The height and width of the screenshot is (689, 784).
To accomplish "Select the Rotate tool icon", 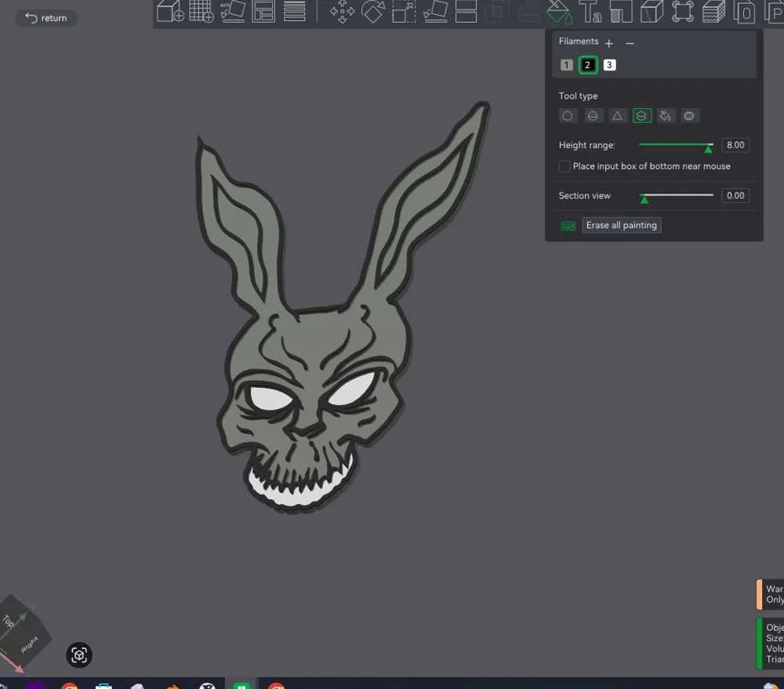I will tap(373, 11).
